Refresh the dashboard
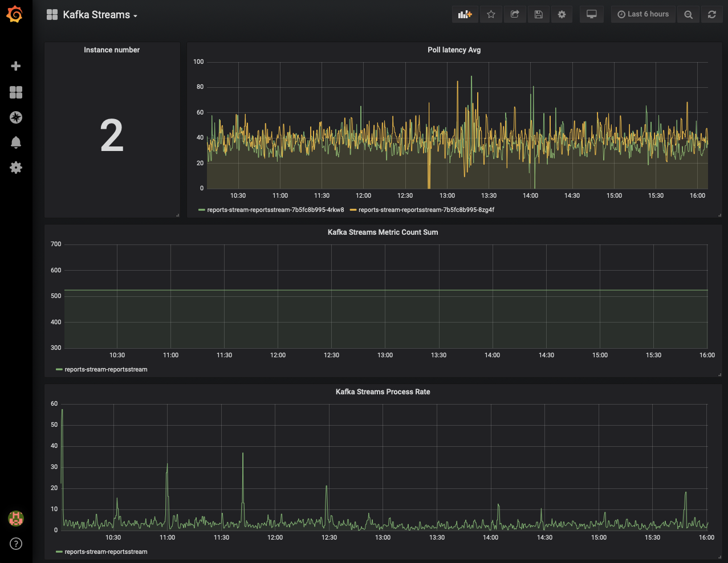Image resolution: width=728 pixels, height=563 pixels. pos(711,15)
